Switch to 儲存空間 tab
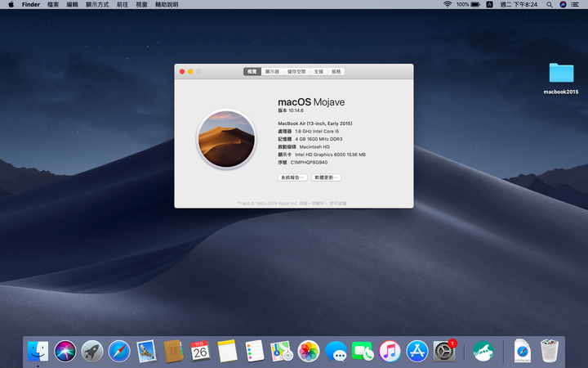 tap(296, 71)
